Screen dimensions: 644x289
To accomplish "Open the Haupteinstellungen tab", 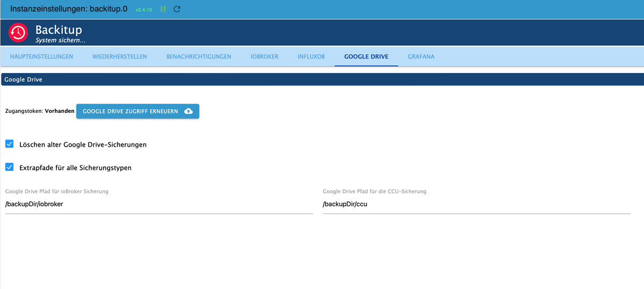I will point(42,56).
